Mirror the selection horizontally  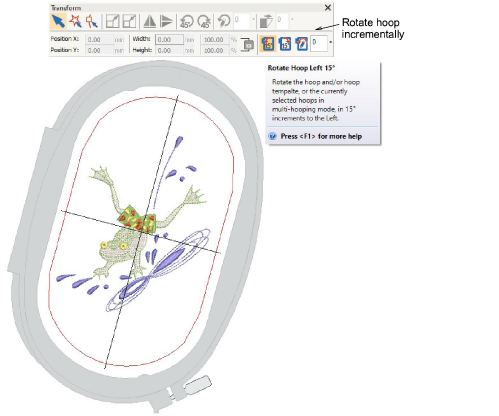[x=149, y=21]
